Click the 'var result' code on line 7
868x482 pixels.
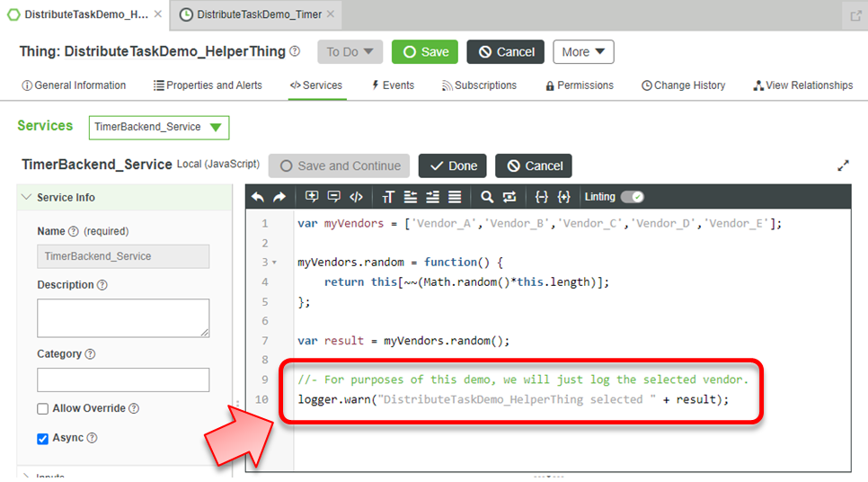(403, 341)
